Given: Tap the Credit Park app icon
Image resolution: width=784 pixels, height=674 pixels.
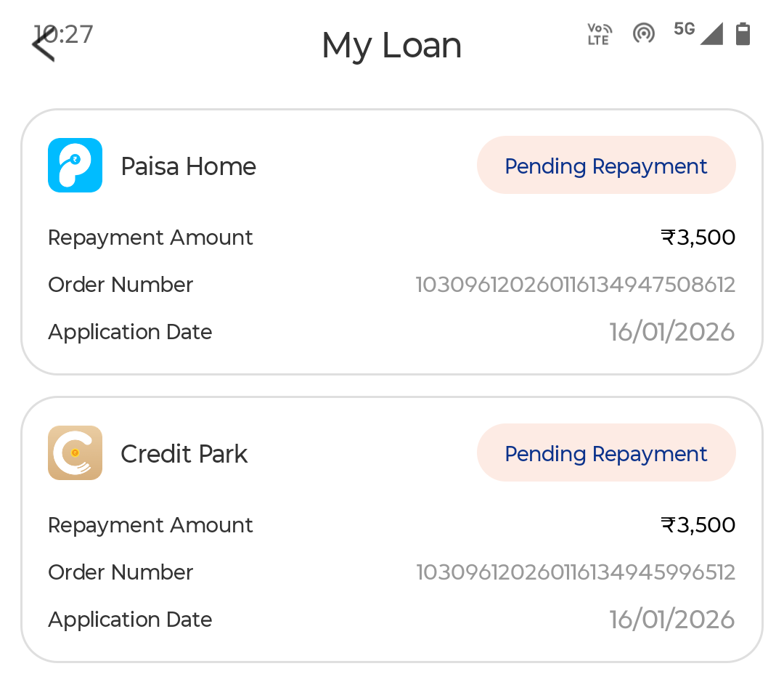Looking at the screenshot, I should point(75,453).
